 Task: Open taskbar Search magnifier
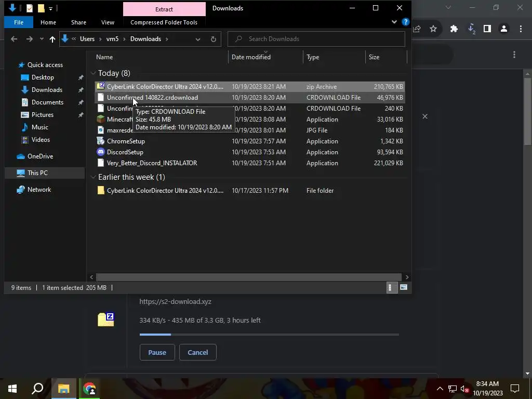pos(37,389)
